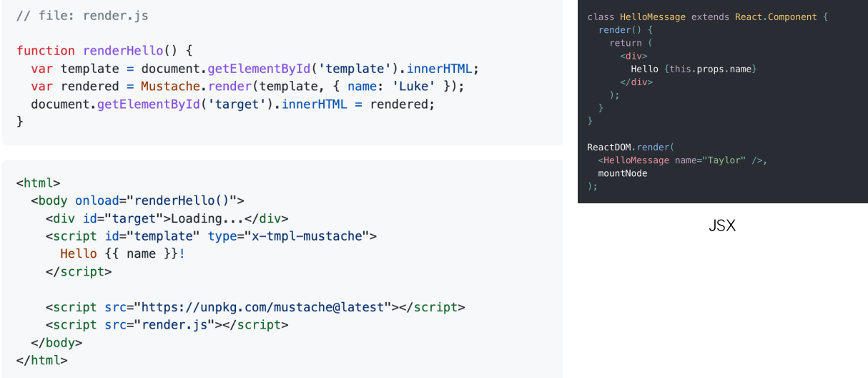Viewport: 868px width, 378px height.
Task: Click 'class HelloMessage extends React.Component' line
Action: (707, 16)
